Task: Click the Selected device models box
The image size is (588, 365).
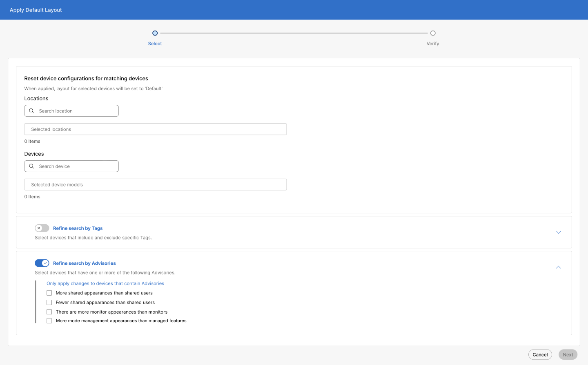Action: pyautogui.click(x=156, y=185)
